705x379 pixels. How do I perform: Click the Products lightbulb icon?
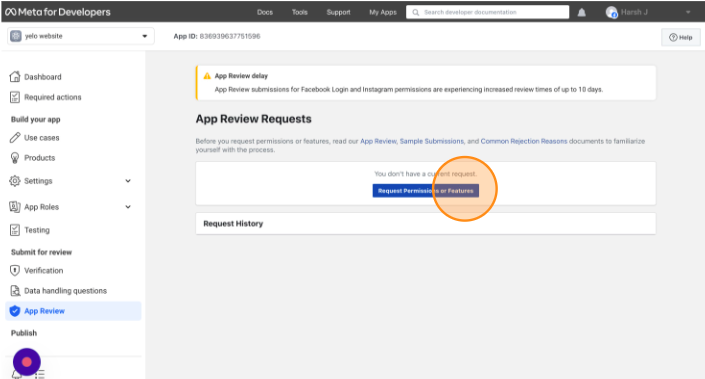tap(15, 157)
